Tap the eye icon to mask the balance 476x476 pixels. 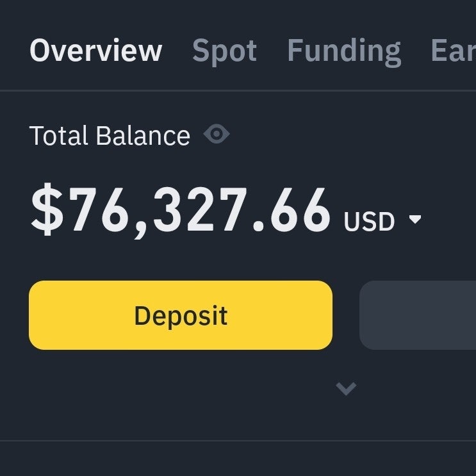point(217,135)
